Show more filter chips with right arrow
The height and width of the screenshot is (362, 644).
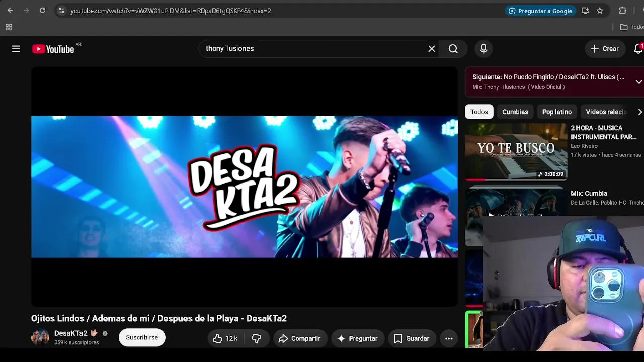[x=639, y=112]
